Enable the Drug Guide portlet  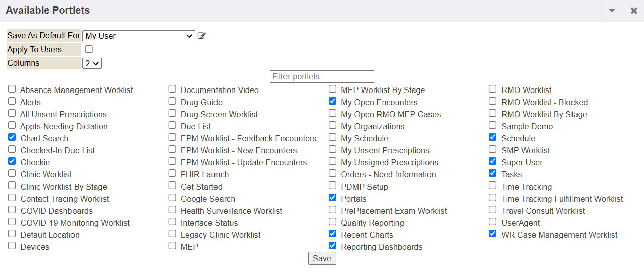[172, 101]
